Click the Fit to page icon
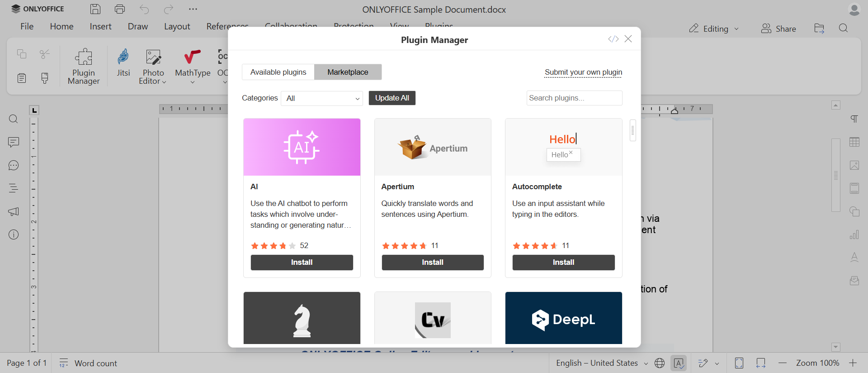868x373 pixels. 739,363
